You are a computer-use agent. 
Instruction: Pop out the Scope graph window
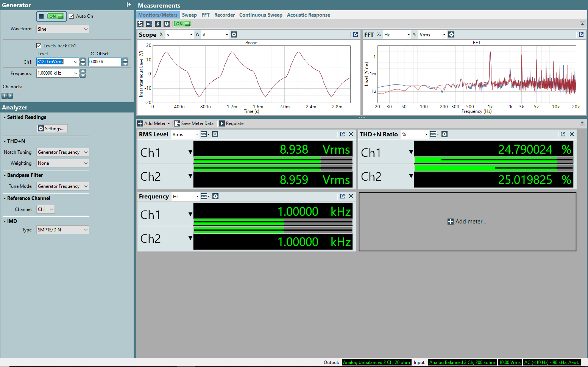coord(355,34)
